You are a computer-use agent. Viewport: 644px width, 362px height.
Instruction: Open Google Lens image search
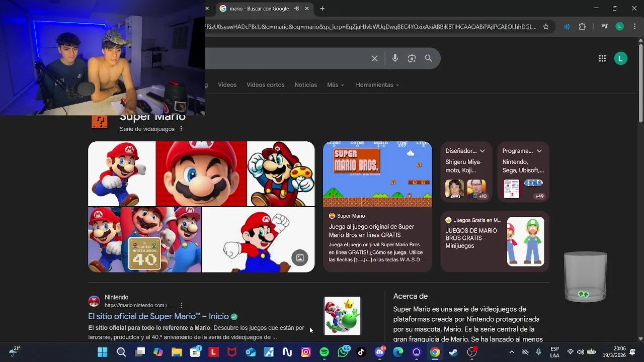point(412,58)
